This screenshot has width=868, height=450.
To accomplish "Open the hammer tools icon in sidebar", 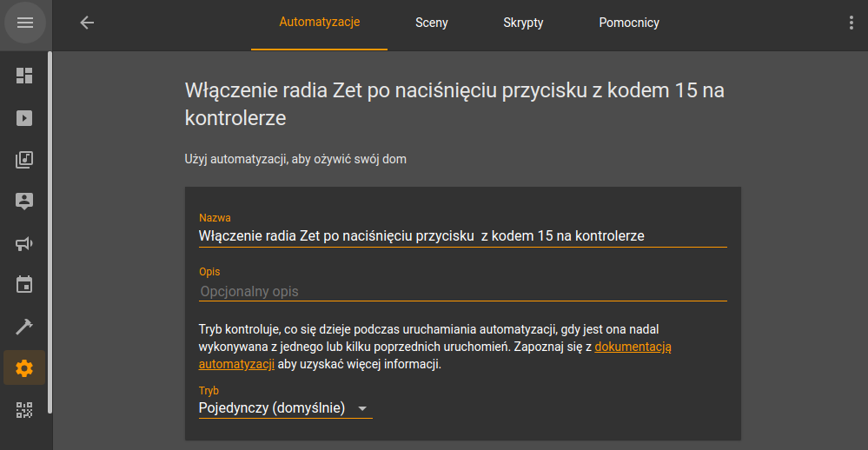I will [x=24, y=327].
